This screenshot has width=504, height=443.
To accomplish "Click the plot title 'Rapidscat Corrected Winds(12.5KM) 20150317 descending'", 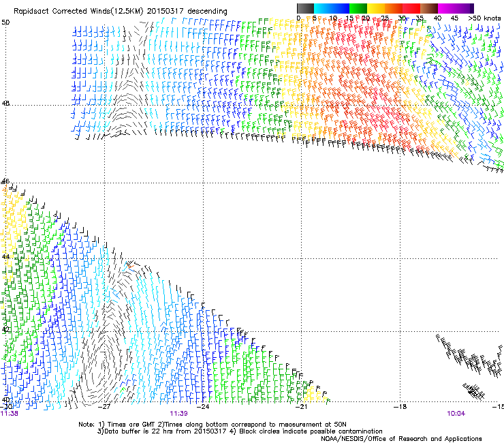I will click(x=121, y=12).
